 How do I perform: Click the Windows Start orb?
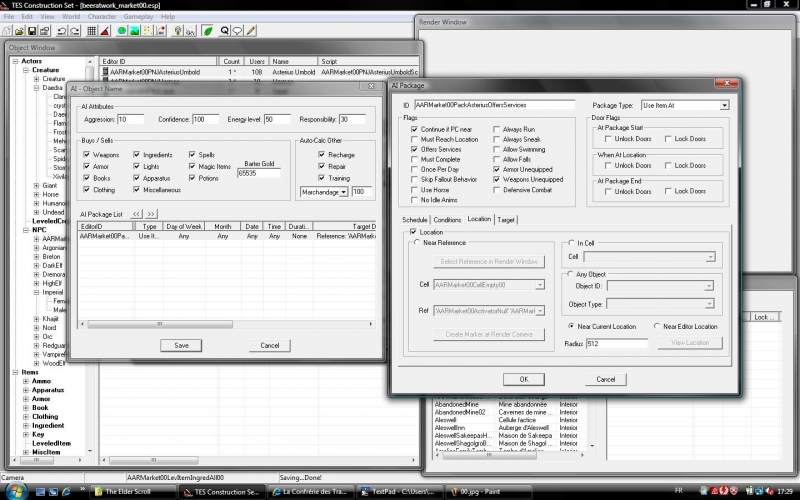[x=16, y=491]
